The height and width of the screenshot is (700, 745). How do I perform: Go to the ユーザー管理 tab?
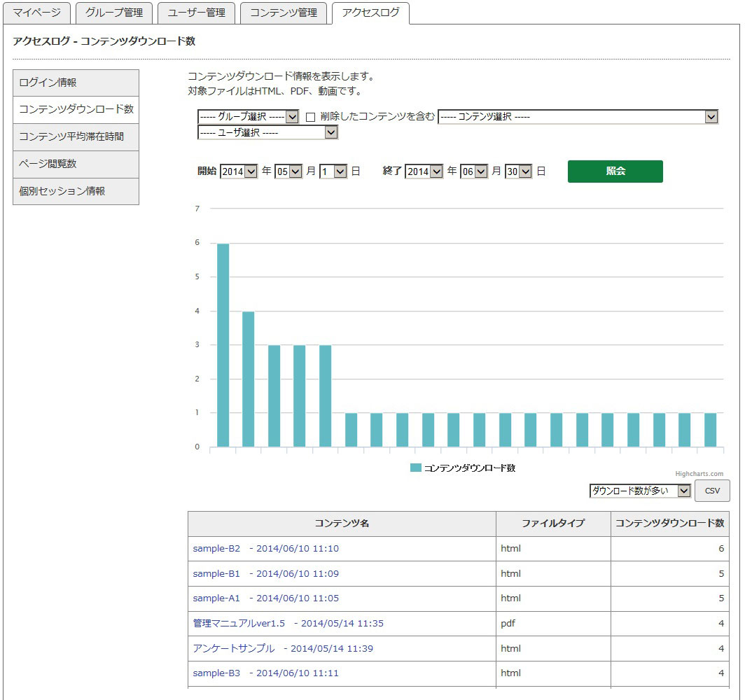click(x=196, y=13)
